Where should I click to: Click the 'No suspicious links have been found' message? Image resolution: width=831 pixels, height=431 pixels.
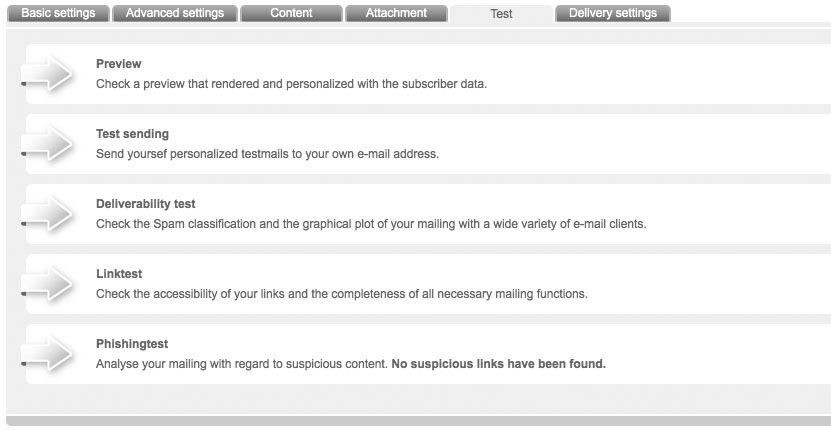click(x=498, y=364)
